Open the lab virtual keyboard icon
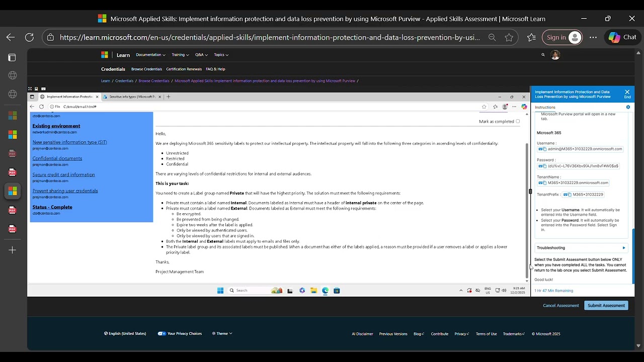This screenshot has height=362, width=644. [43, 89]
